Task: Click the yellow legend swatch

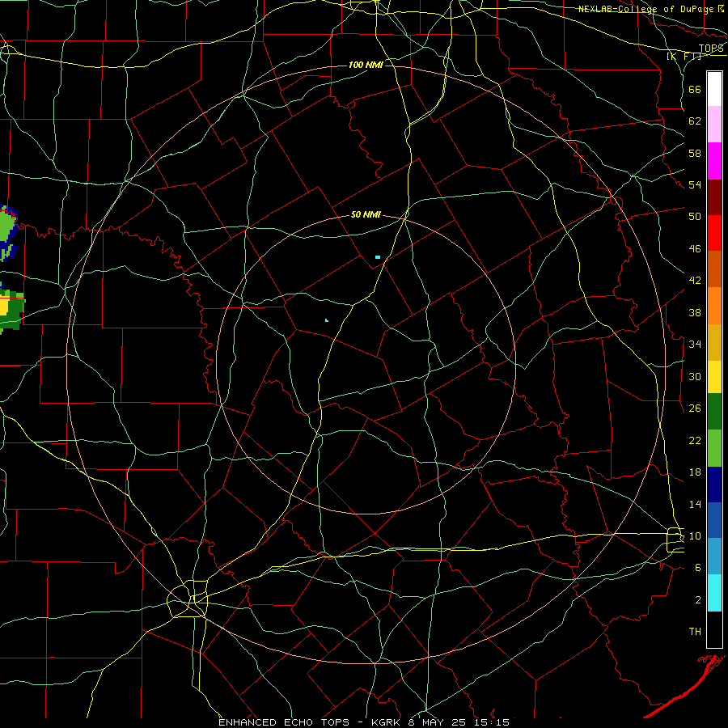Action: (x=714, y=377)
